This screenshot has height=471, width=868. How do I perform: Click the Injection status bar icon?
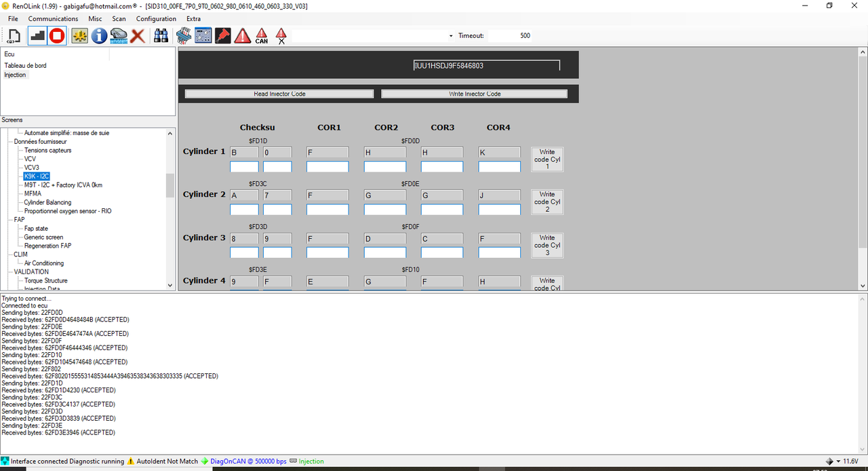coord(294,461)
